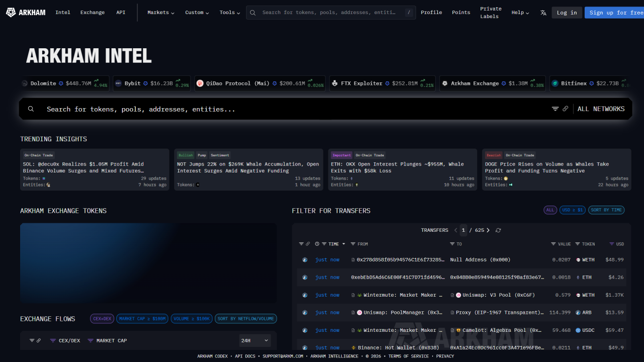644x362 pixels.
Task: Go to the Profile page
Action: point(432,13)
